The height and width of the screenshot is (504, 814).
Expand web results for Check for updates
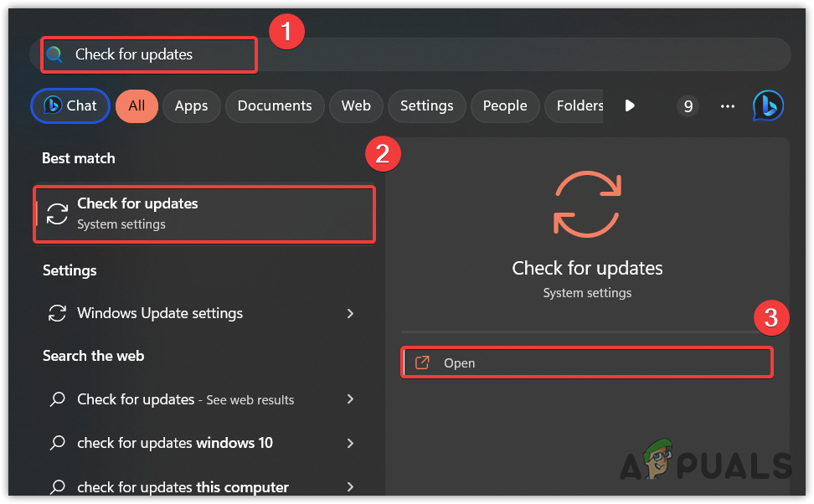click(351, 399)
